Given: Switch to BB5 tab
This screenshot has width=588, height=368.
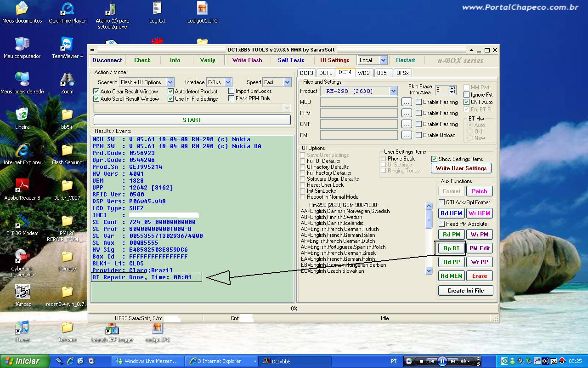Looking at the screenshot, I should pyautogui.click(x=382, y=73).
